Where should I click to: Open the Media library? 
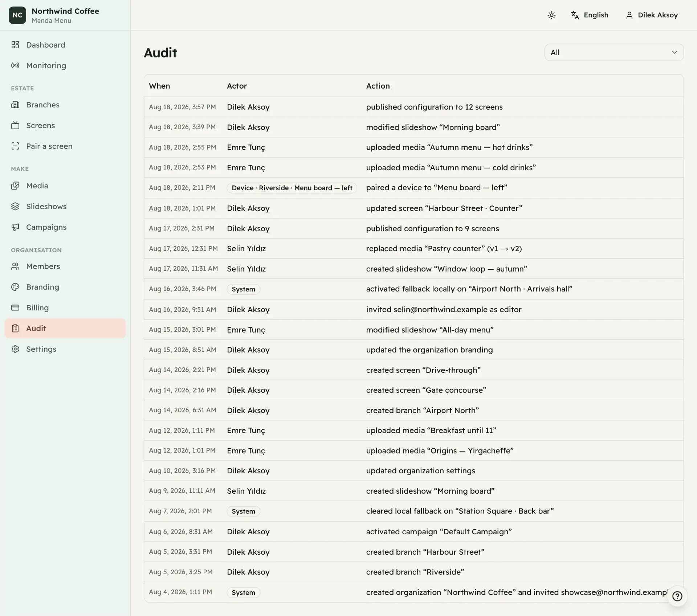pyautogui.click(x=65, y=185)
